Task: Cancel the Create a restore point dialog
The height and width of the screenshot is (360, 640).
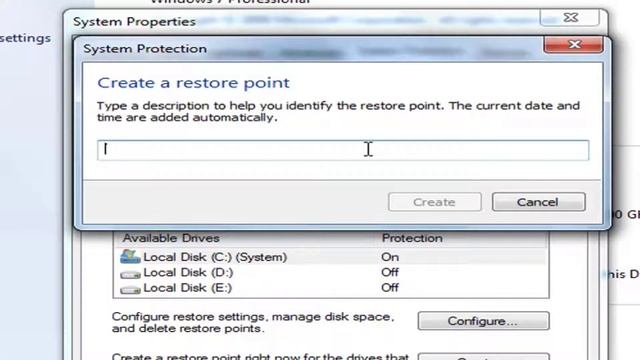Action: [538, 202]
